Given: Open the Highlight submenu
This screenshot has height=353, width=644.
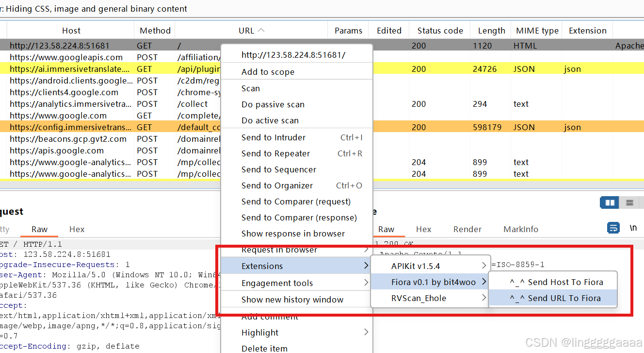Looking at the screenshot, I should click(x=297, y=333).
